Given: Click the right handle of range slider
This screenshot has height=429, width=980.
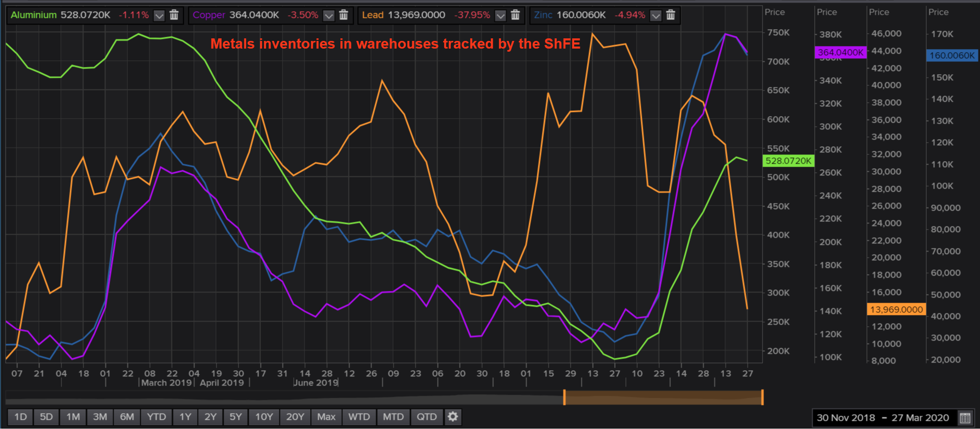Looking at the screenshot, I should tap(762, 397).
